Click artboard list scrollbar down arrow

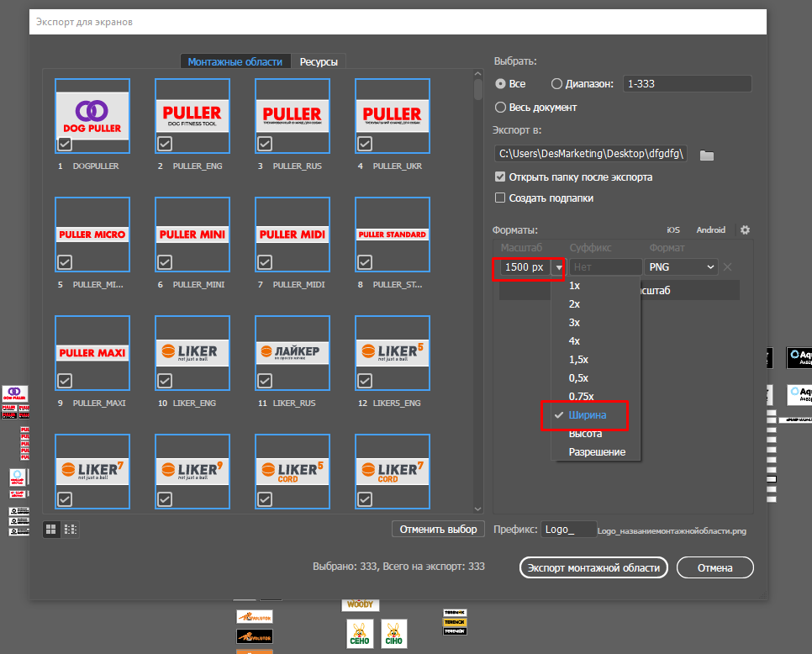point(477,509)
